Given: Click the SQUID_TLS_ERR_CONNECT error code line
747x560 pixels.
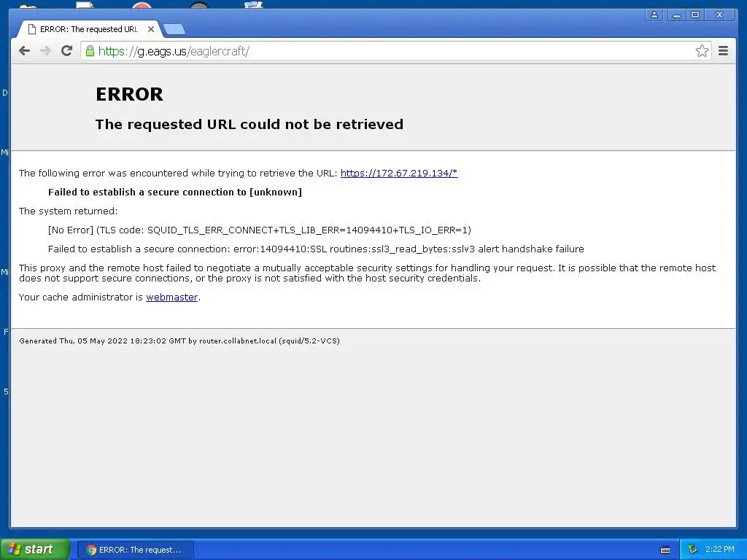Looking at the screenshot, I should click(260, 230).
